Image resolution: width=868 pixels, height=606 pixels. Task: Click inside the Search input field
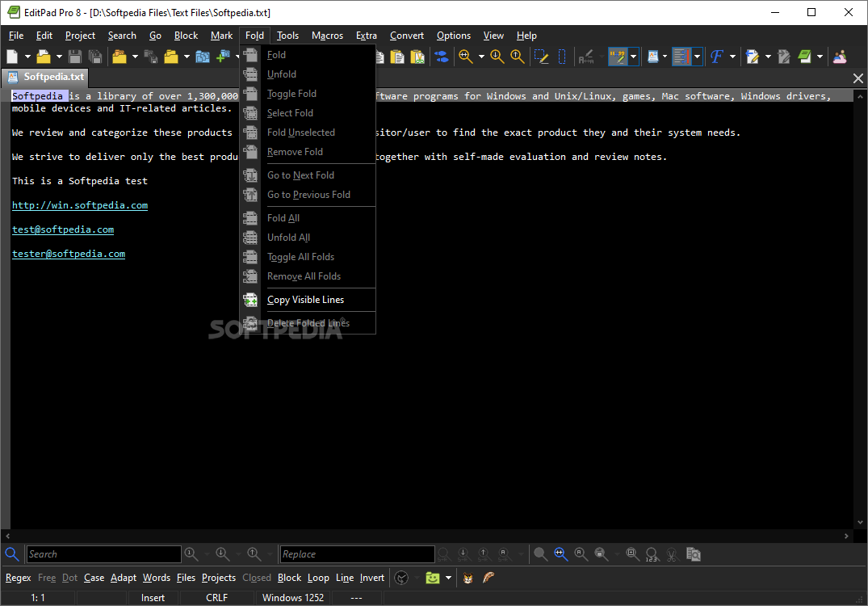tap(103, 554)
